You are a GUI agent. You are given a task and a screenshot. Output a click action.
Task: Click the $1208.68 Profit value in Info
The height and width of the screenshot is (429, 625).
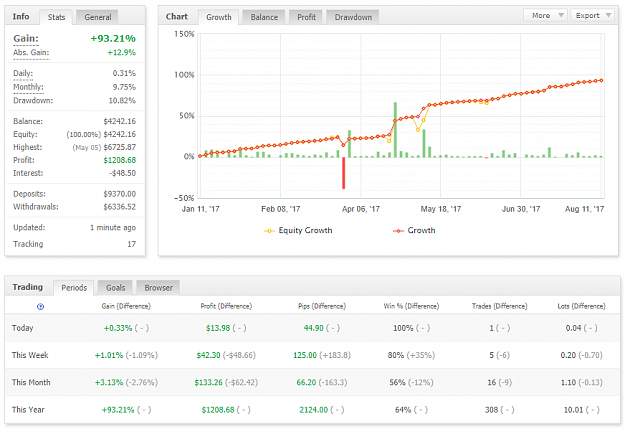click(x=120, y=160)
